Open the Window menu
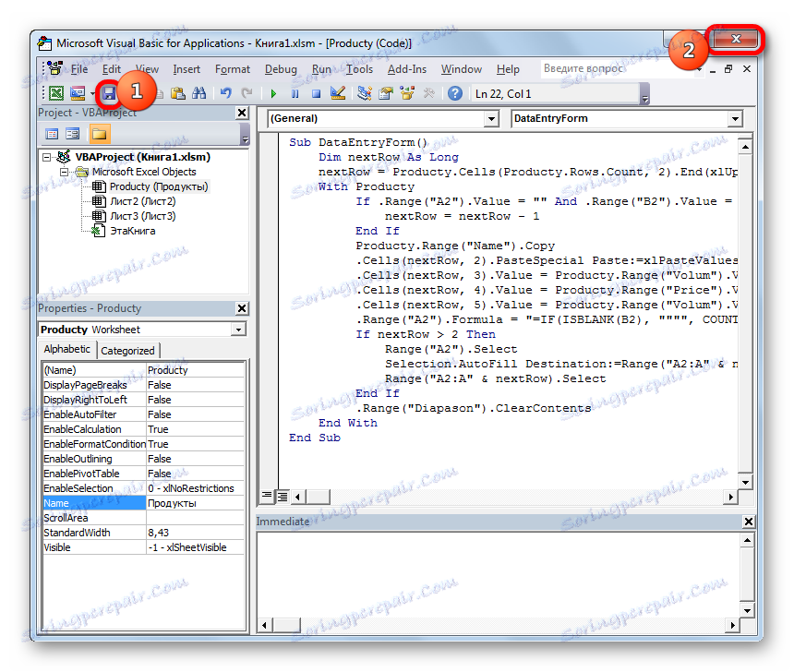Viewport: 794px width, 672px height. [x=462, y=69]
